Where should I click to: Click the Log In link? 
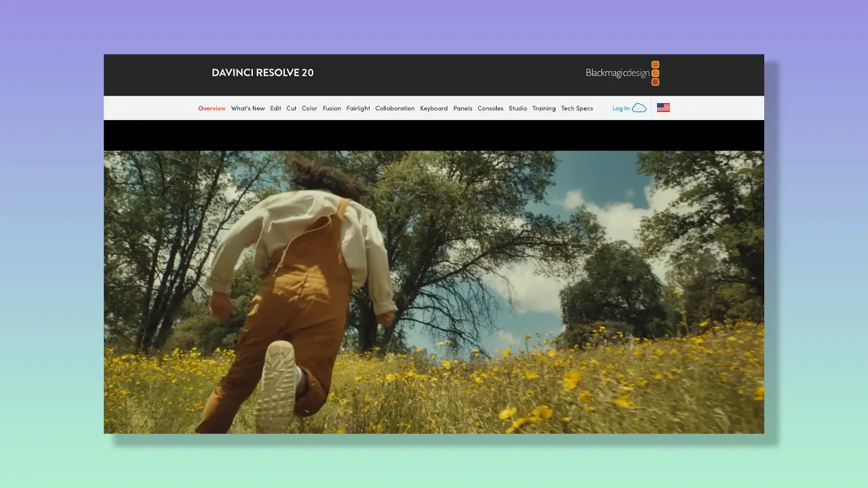click(x=620, y=108)
